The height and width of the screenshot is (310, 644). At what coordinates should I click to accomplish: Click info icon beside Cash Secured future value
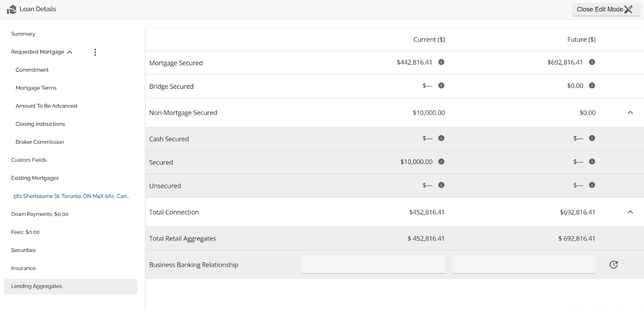pyautogui.click(x=592, y=138)
